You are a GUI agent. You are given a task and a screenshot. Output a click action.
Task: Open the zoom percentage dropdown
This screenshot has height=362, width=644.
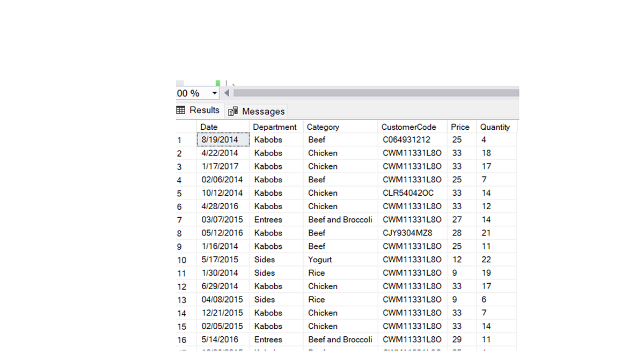(215, 93)
